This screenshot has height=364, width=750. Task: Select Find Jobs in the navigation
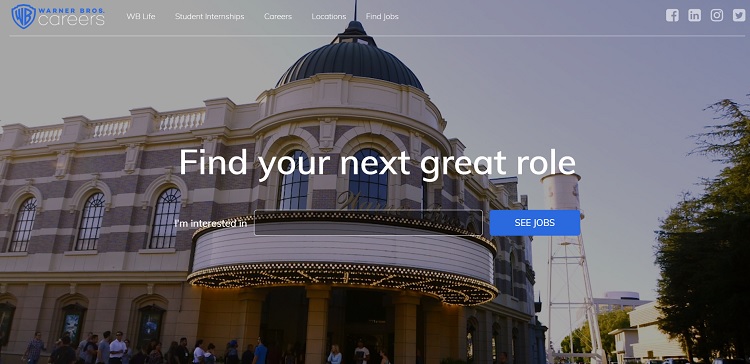coord(382,16)
